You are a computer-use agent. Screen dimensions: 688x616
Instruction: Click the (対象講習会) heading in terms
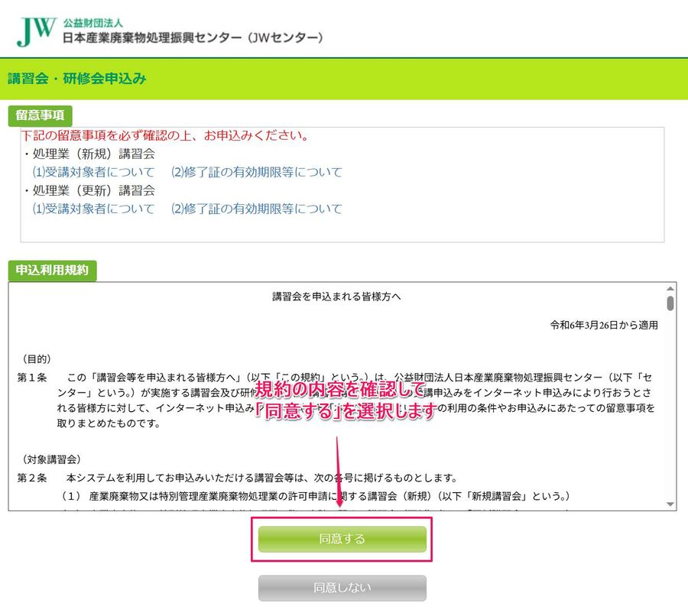coord(51,459)
